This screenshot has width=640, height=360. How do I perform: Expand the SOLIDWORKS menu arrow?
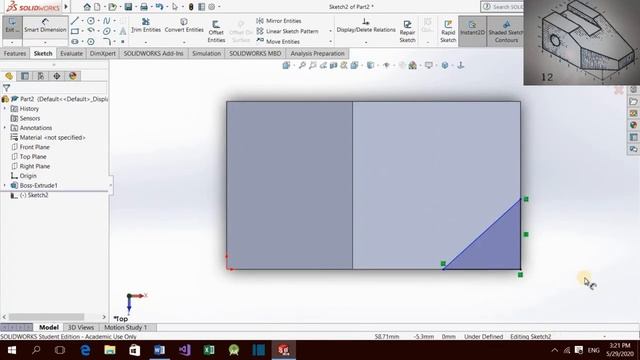pyautogui.click(x=66, y=7)
